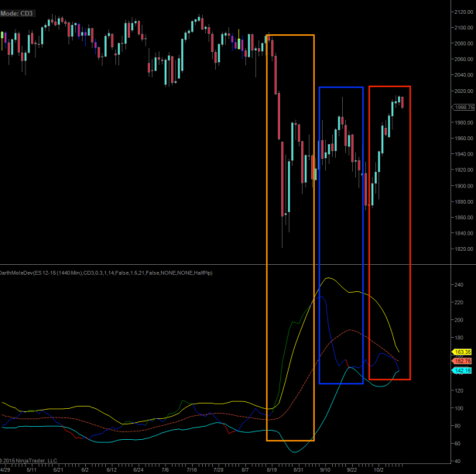Click the 2100.00 level on price axis
The height and width of the screenshot is (474, 476).
[x=465, y=28]
